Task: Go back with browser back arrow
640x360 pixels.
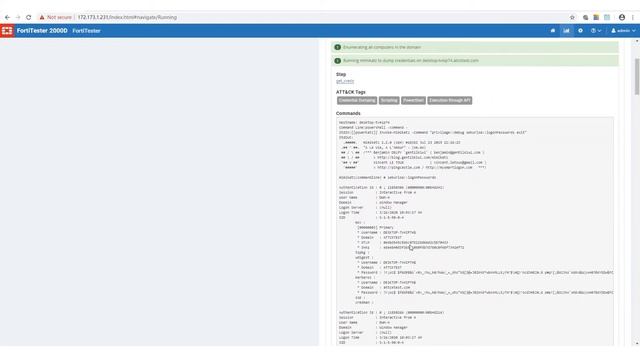Action: [x=7, y=18]
